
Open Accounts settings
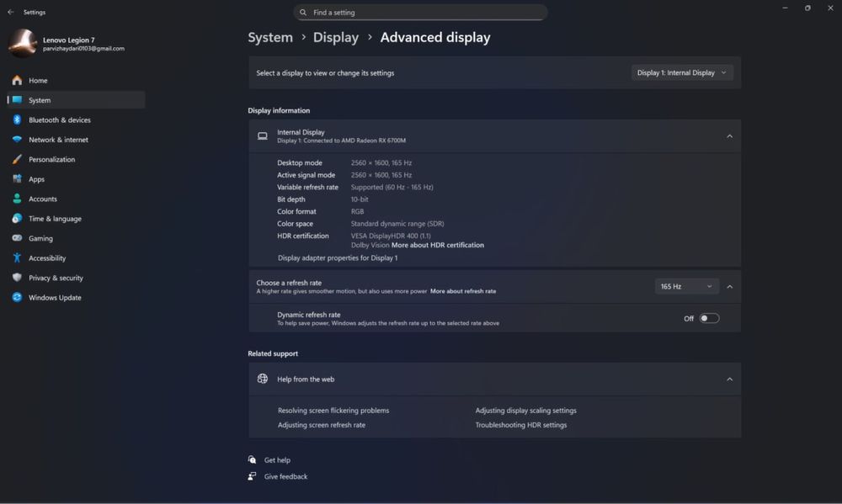tap(77, 199)
